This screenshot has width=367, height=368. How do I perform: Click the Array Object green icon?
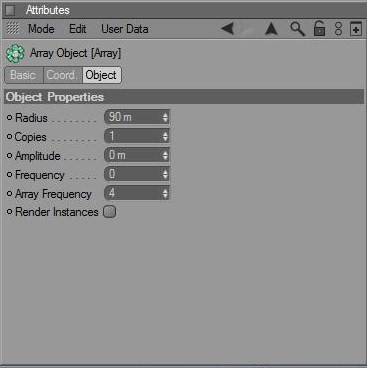click(15, 53)
